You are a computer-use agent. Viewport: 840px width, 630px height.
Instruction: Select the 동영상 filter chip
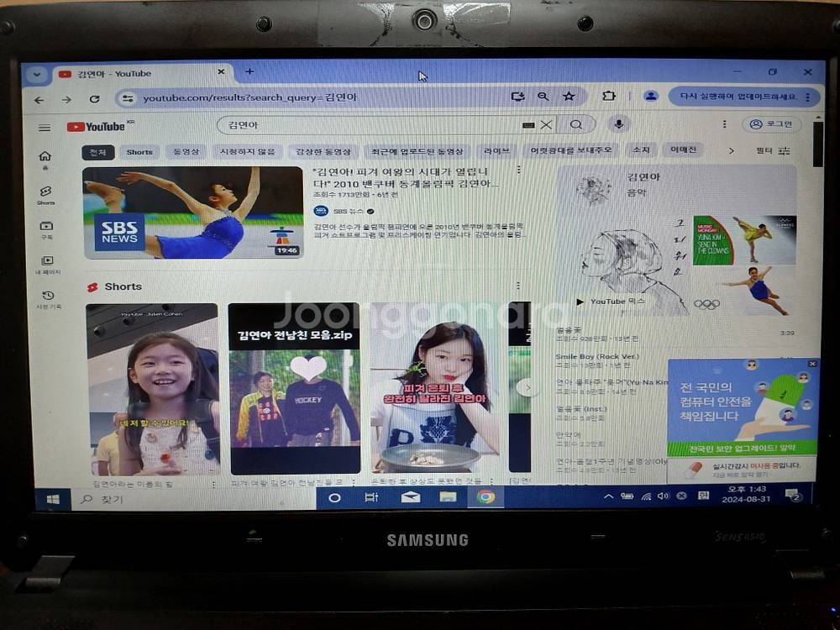tap(186, 151)
